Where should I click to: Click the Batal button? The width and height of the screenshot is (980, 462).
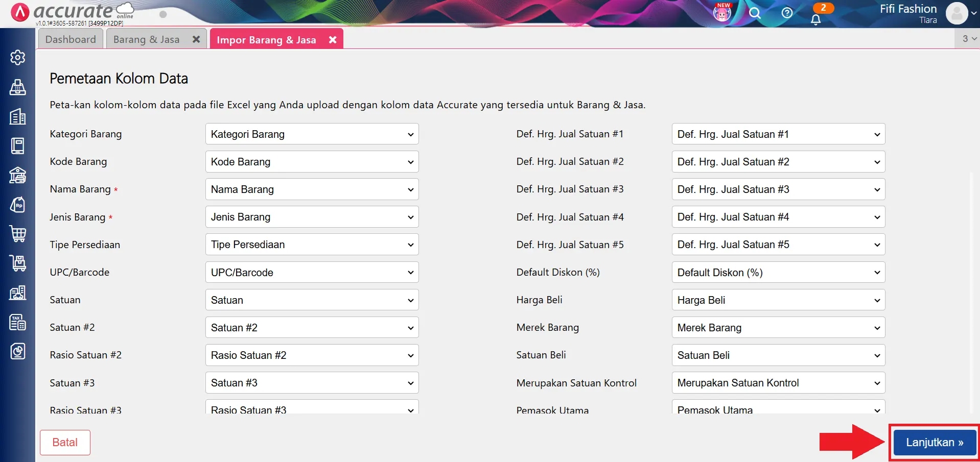65,443
